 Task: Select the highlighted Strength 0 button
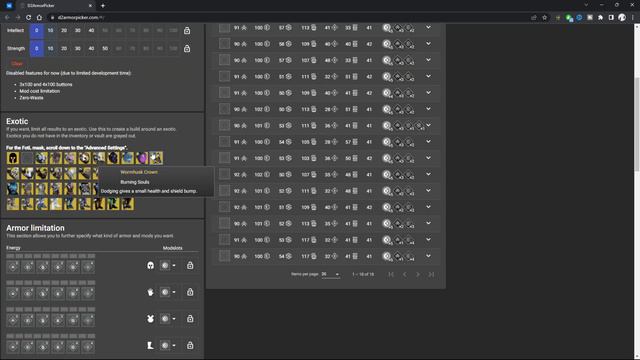[x=36, y=49]
